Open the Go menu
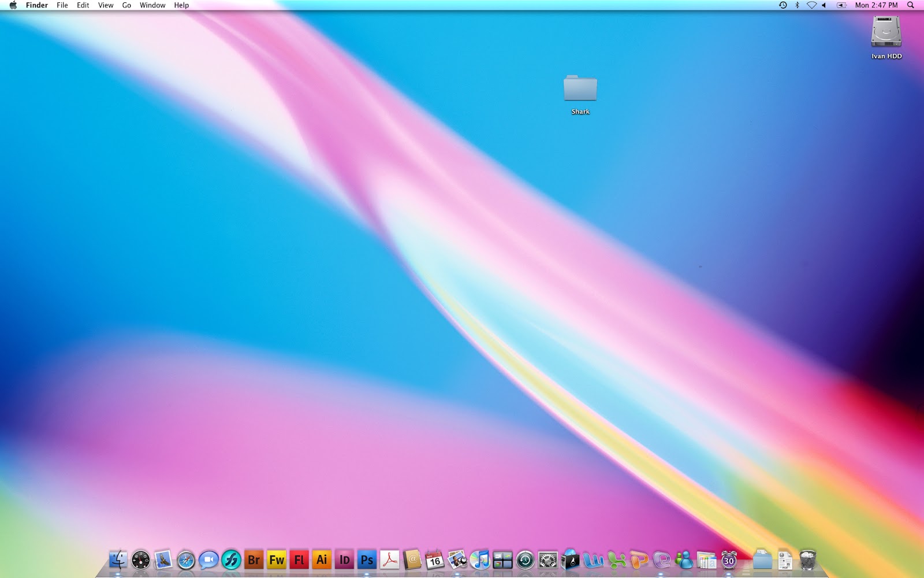 pos(126,5)
